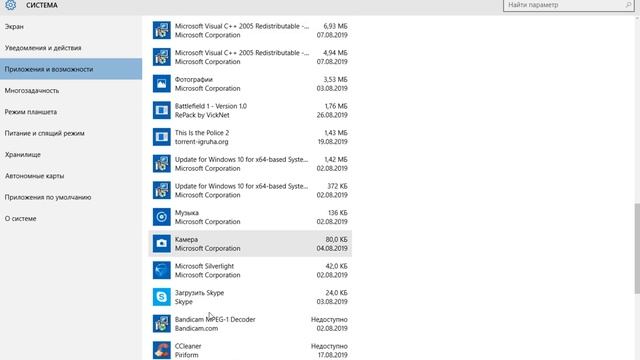Go to Многозадачность settings
Image resolution: width=640 pixels, height=360 pixels.
pos(71,91)
